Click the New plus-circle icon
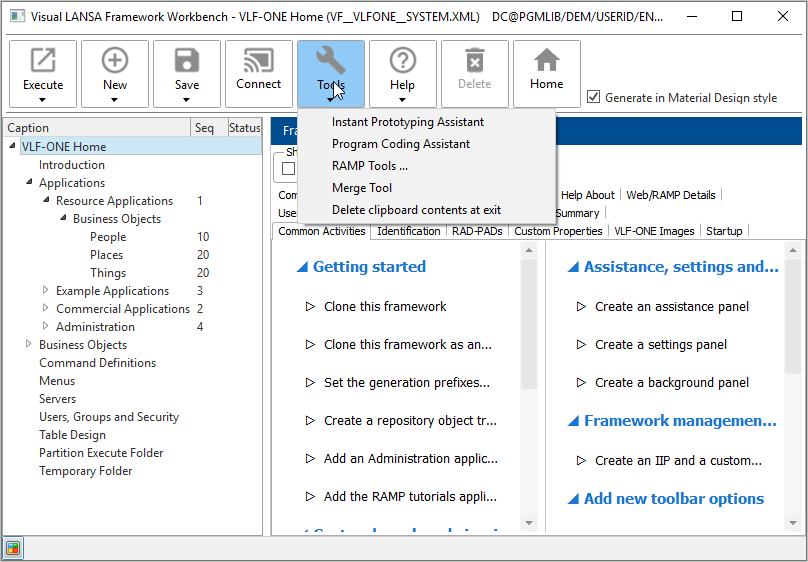Image resolution: width=808 pixels, height=562 pixels. pos(114,60)
